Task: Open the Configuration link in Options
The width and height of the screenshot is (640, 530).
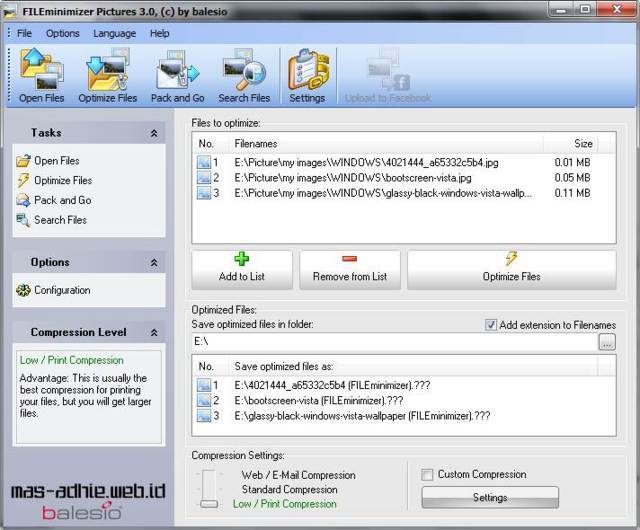Action: click(62, 290)
